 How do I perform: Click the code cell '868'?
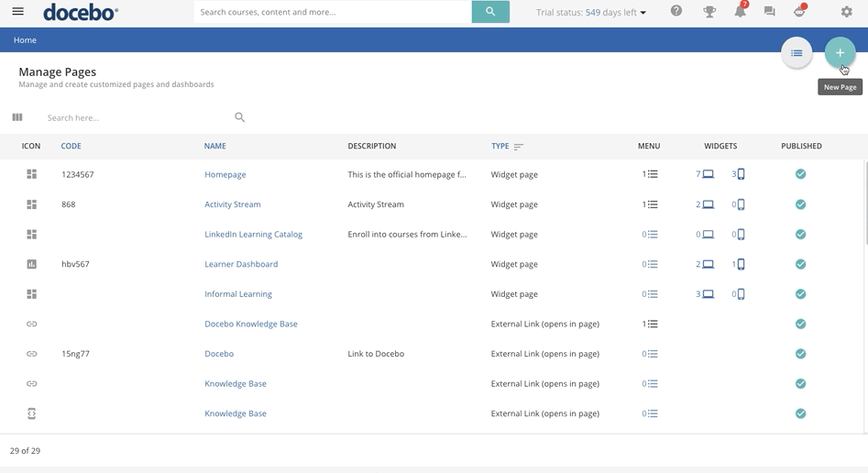pyautogui.click(x=68, y=204)
